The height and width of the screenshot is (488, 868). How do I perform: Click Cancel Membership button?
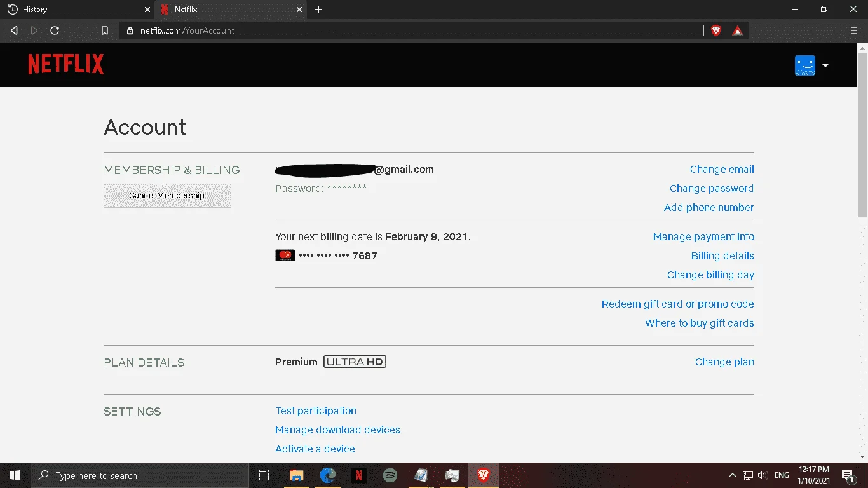pos(167,196)
